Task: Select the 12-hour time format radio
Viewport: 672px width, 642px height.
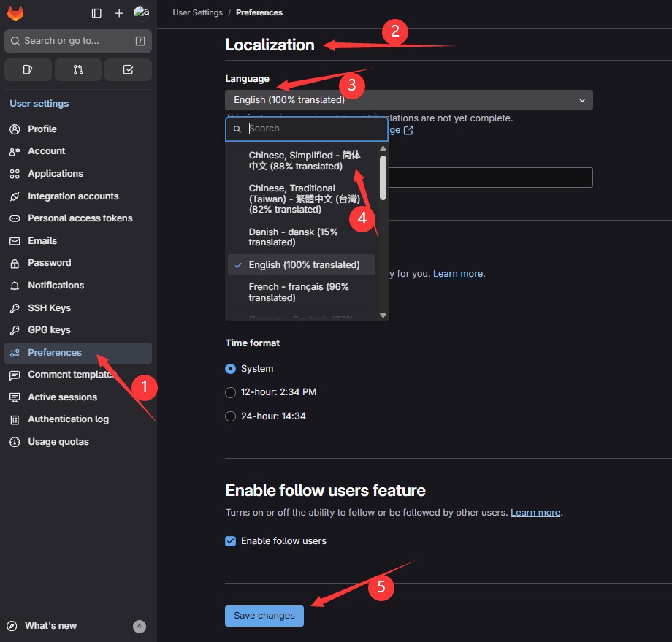Action: tap(231, 392)
